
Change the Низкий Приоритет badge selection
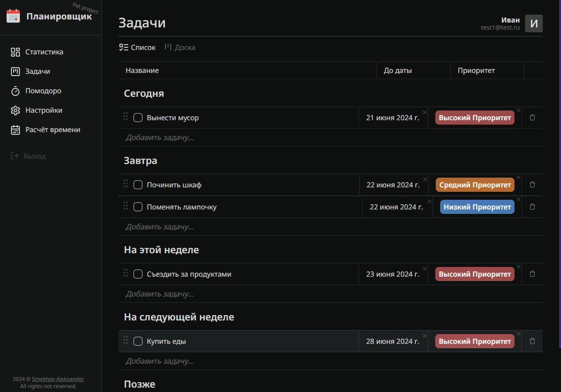477,207
